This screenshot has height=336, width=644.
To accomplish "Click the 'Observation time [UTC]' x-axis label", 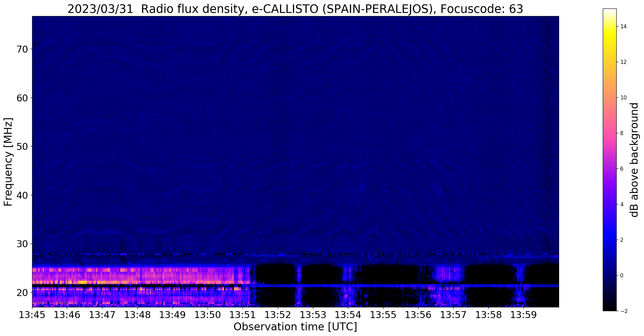I will coord(295,327).
